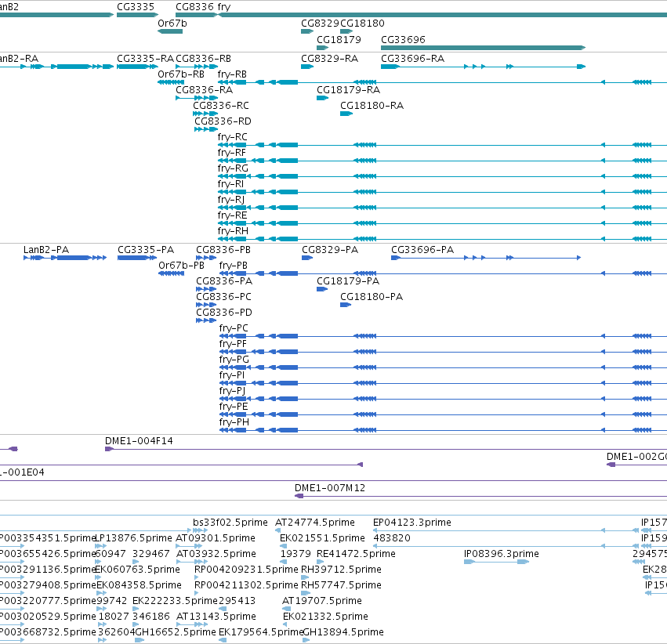Screen dimensions: 667x644
Task: Click the fry-PC protein label
Action: [234, 328]
